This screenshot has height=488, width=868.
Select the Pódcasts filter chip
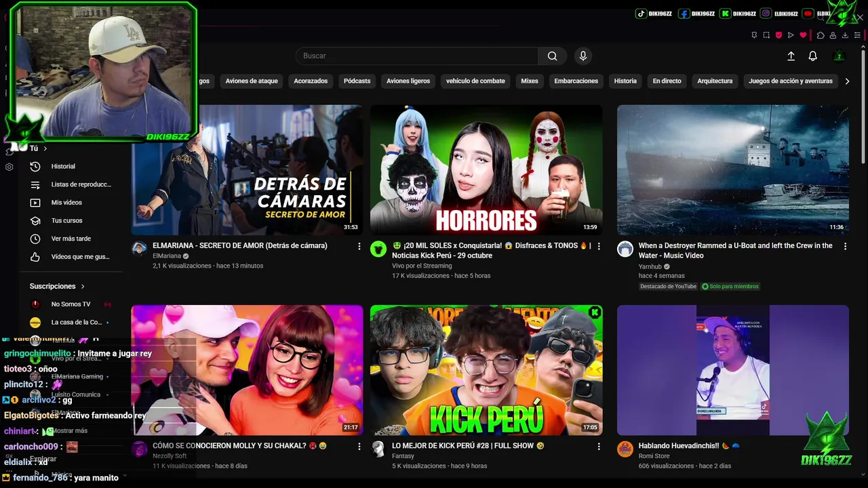(x=357, y=81)
